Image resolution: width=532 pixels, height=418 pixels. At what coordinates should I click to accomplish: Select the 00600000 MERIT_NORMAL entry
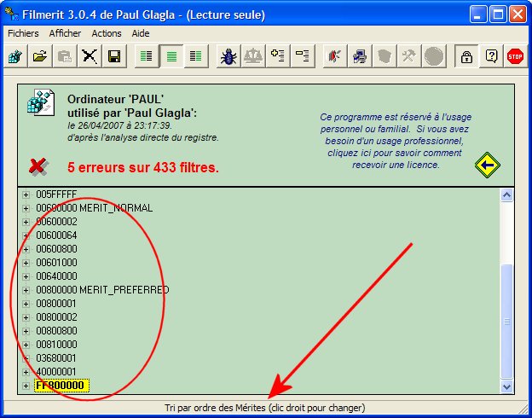click(95, 208)
